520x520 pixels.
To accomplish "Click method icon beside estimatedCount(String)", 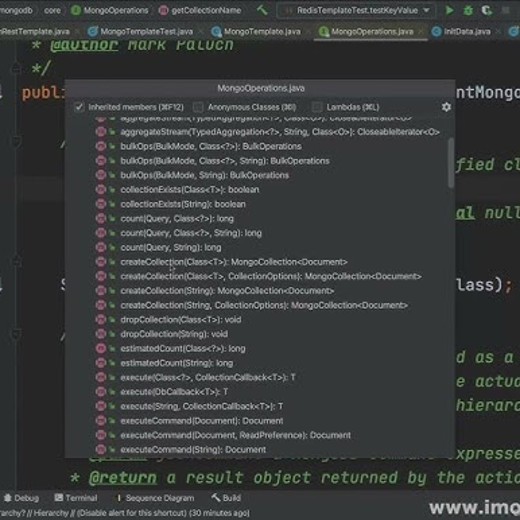I will [101, 363].
